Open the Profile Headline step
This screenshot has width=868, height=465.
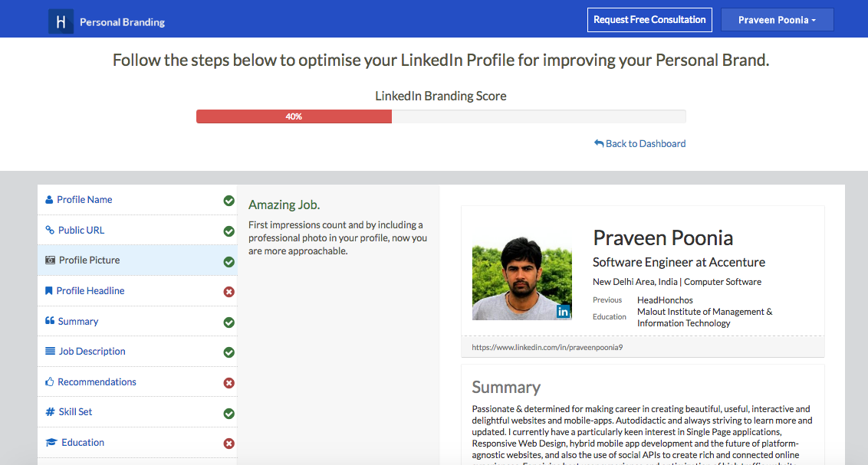pos(137,291)
